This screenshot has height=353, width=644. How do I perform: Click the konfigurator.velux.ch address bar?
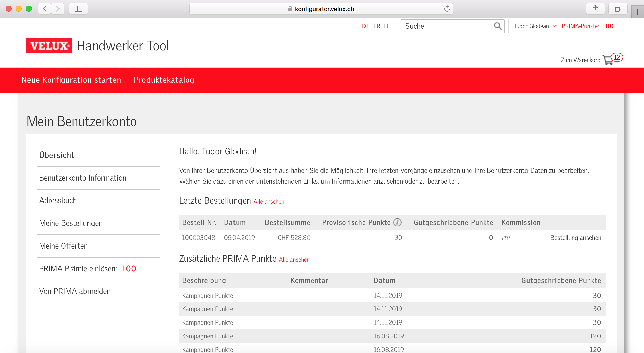click(x=321, y=9)
